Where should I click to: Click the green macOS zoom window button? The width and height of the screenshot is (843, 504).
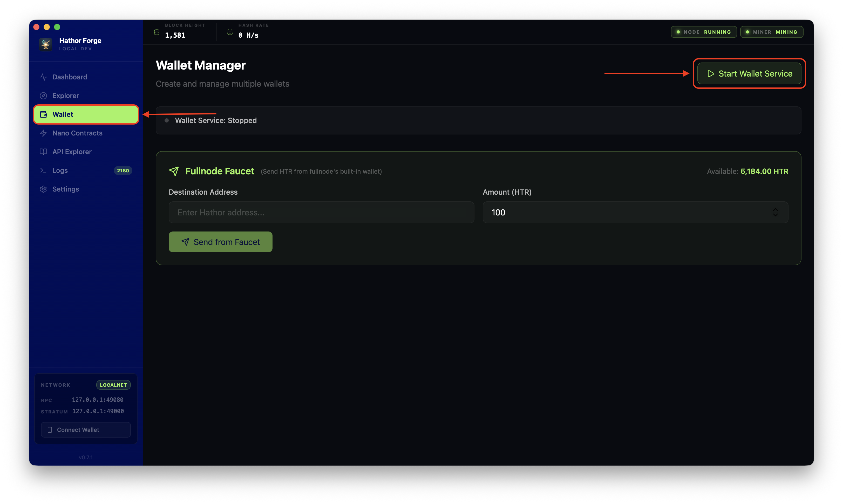(x=57, y=27)
